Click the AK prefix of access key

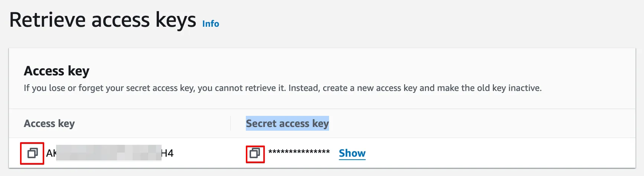click(x=51, y=153)
